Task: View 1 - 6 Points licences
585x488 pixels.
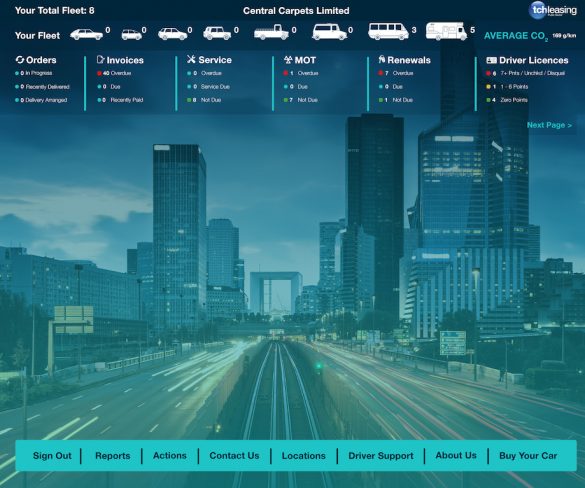Action: 507,87
